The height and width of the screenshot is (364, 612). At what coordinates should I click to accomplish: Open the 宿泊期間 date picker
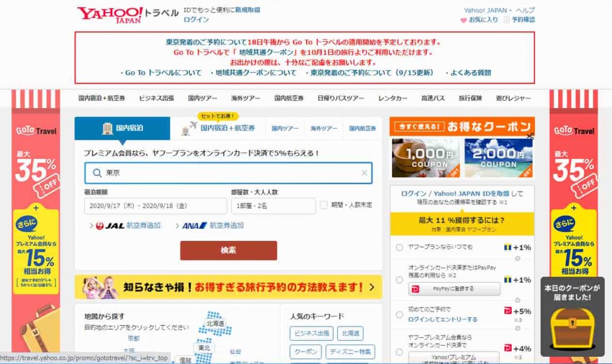(x=155, y=206)
